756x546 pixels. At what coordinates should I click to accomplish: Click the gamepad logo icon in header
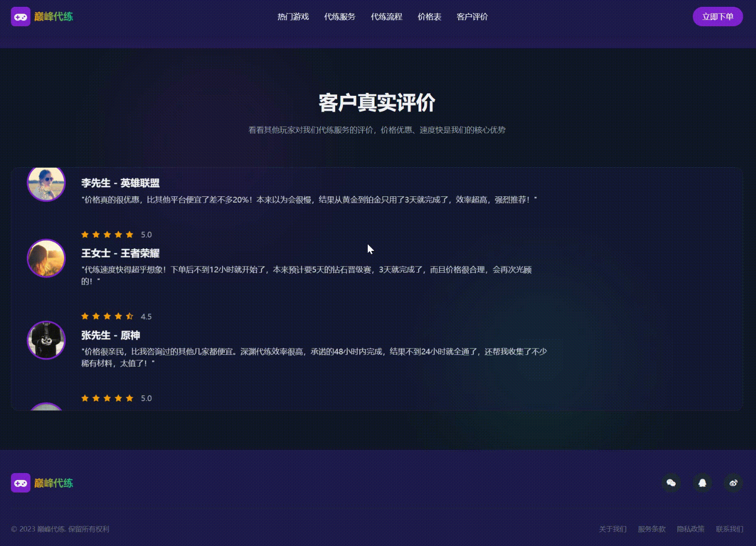pyautogui.click(x=20, y=17)
